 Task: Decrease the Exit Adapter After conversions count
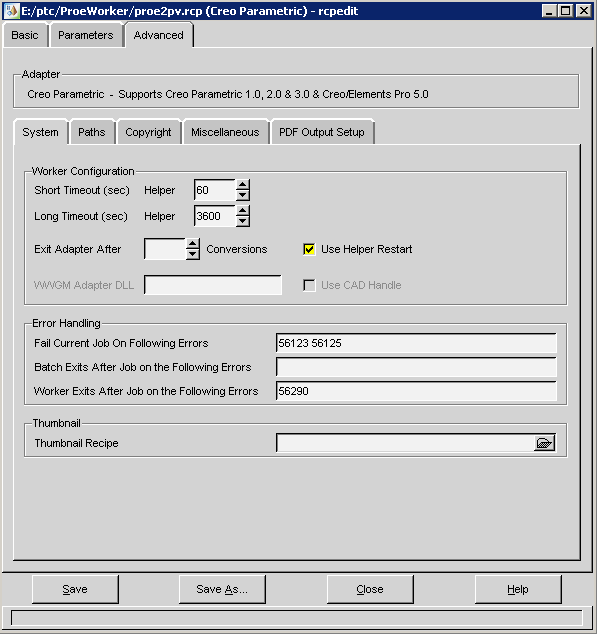(x=193, y=254)
